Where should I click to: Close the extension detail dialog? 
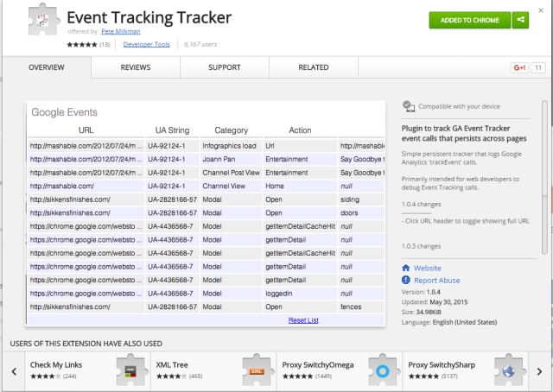click(541, 10)
